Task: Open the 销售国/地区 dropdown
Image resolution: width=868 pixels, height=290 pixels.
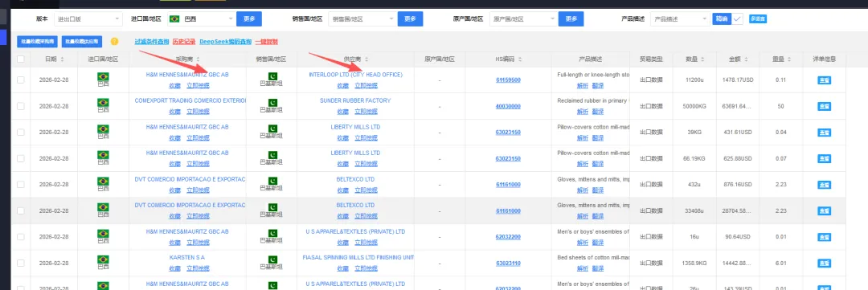Action: click(x=362, y=18)
